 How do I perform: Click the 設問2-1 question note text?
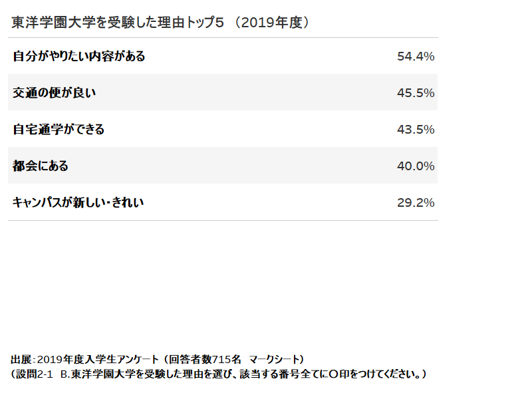pos(219,374)
